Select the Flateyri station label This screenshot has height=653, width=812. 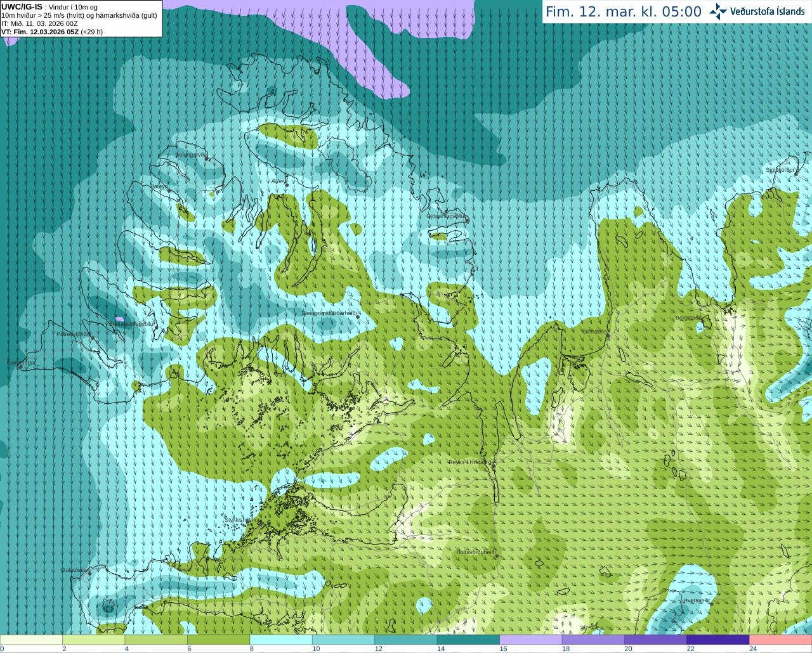[x=159, y=186]
